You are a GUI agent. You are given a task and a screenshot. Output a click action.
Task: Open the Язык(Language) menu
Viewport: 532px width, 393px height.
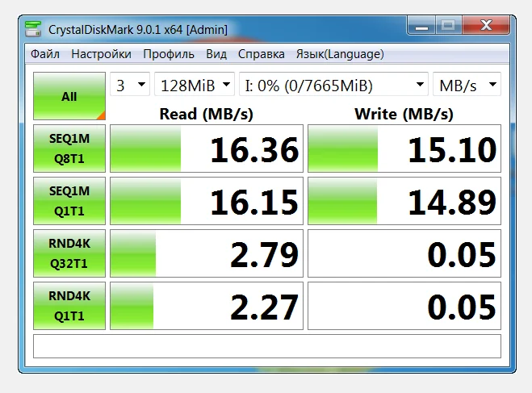click(x=340, y=54)
